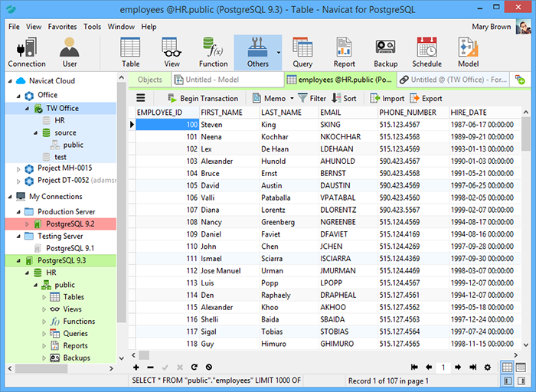The image size is (536, 392).
Task: Open the File menu
Action: (x=14, y=27)
